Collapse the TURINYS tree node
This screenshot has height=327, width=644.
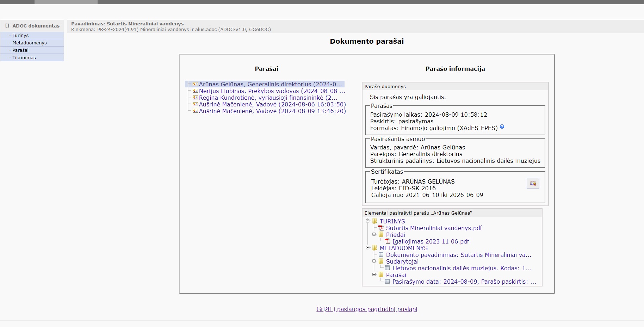coord(368,221)
